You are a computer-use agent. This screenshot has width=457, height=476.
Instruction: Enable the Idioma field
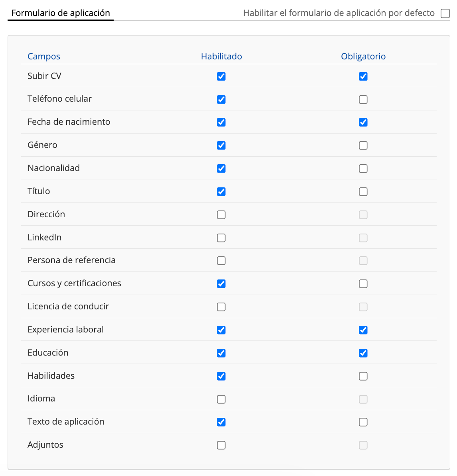(221, 399)
